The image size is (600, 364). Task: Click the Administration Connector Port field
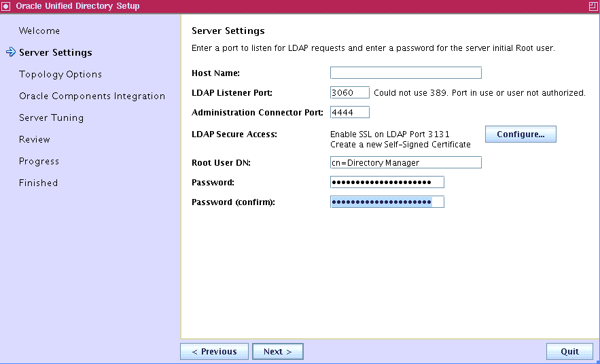click(350, 113)
